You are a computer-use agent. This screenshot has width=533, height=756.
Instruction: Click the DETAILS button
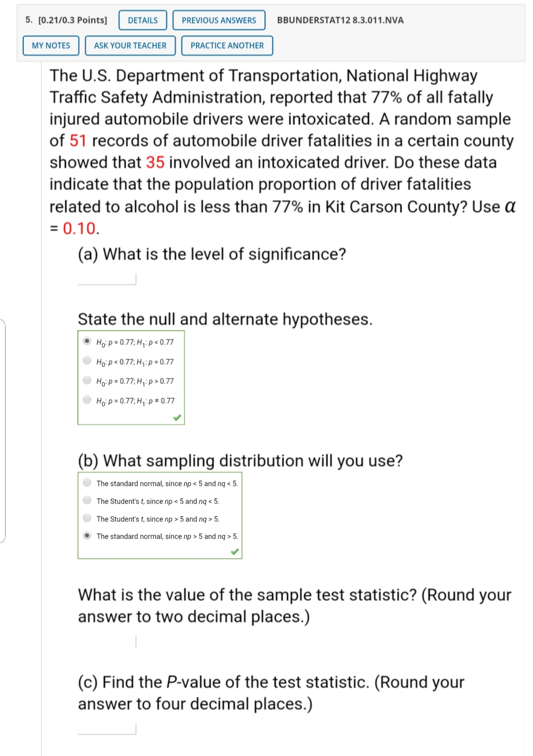(142, 20)
